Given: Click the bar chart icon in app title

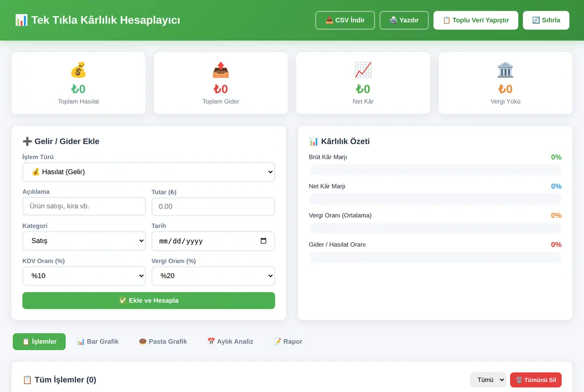Looking at the screenshot, I should 21,20.
